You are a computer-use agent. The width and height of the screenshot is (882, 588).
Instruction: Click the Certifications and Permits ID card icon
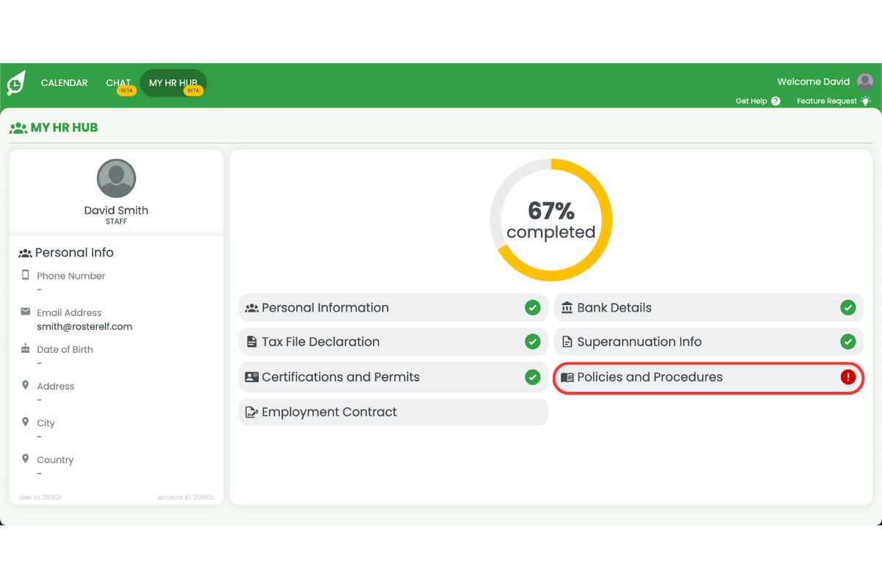(251, 377)
